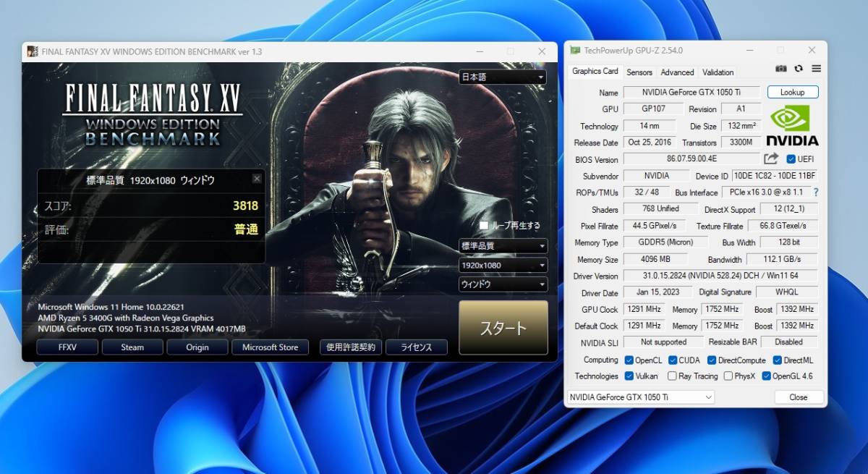
Task: Click the スタート start button
Action: 503,328
